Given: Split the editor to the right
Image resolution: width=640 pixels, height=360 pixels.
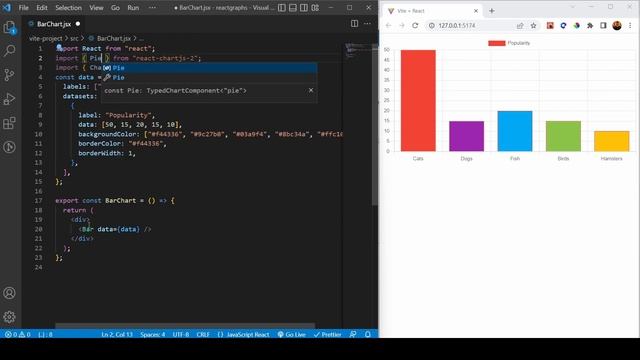Looking at the screenshot, I should click(x=354, y=24).
